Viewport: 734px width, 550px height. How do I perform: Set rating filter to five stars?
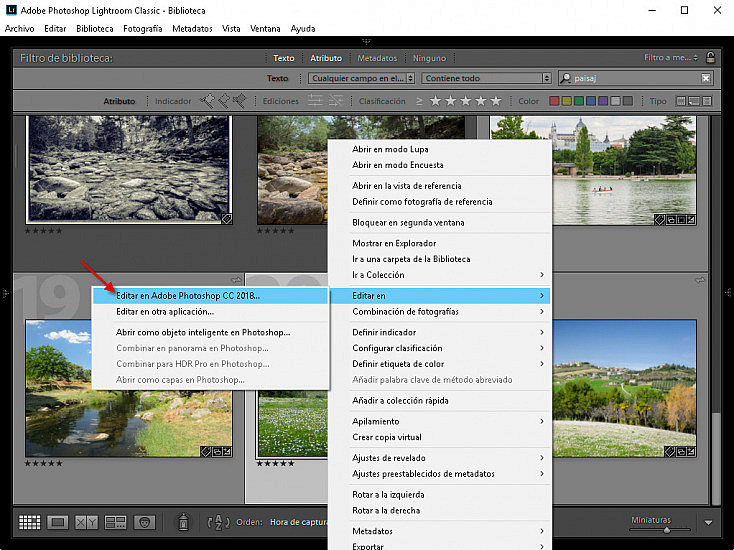(x=496, y=101)
